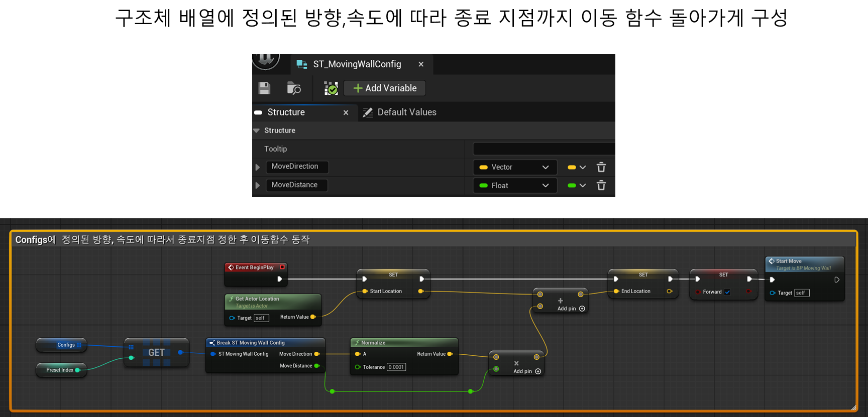Click the Browse to asset folder icon
The image size is (868, 417).
pos(294,88)
